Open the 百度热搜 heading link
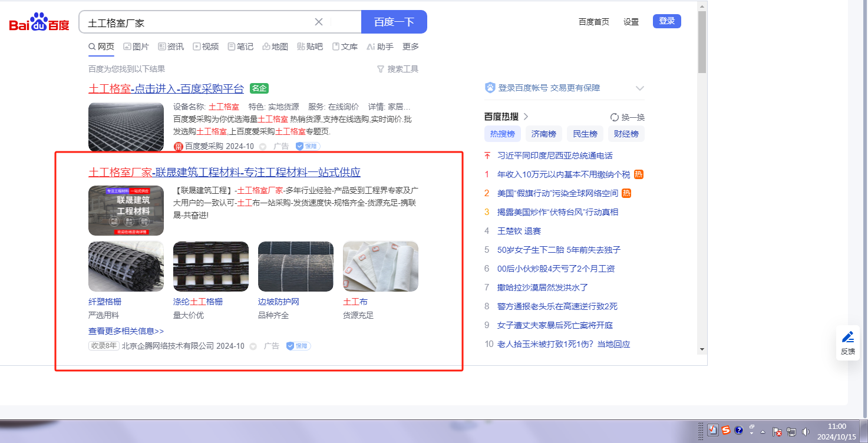868x443 pixels. coord(506,117)
